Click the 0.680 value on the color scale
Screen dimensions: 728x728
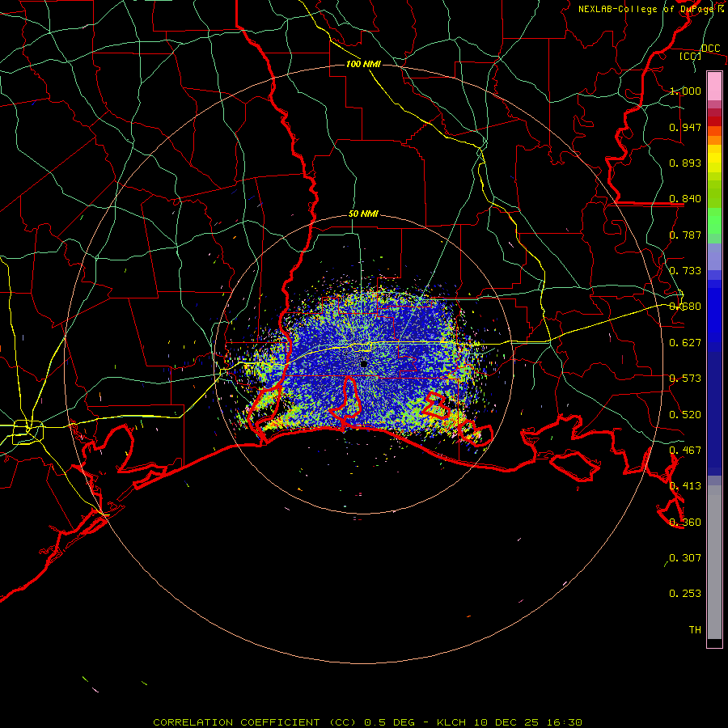pos(685,307)
